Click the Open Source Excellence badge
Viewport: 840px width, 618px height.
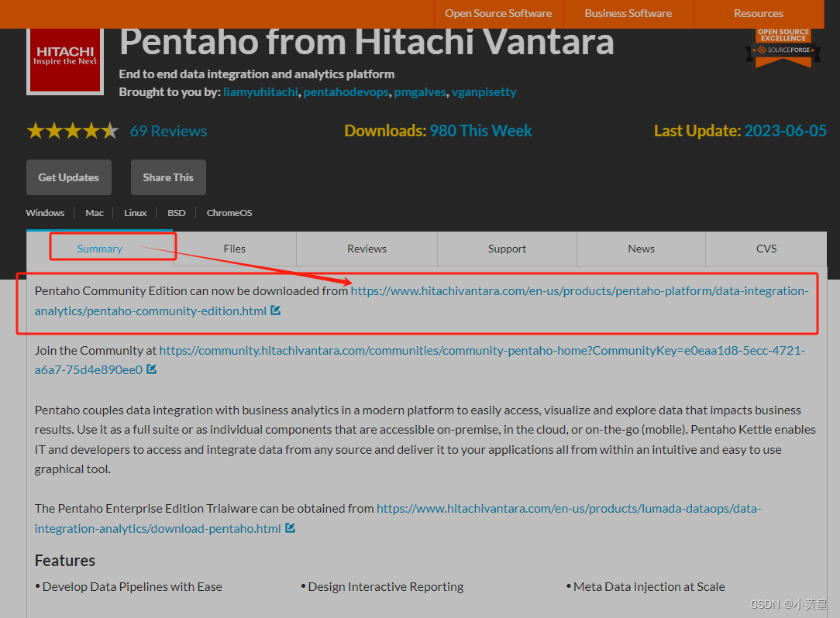tap(783, 48)
